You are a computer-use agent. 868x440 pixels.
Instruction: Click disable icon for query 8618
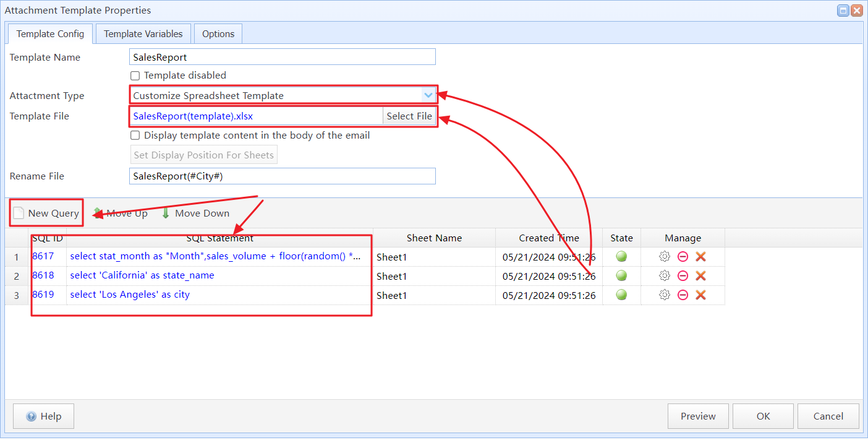(x=683, y=275)
